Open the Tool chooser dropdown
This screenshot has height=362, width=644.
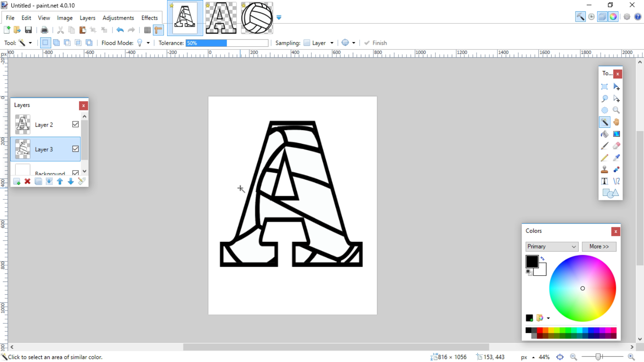pos(30,43)
